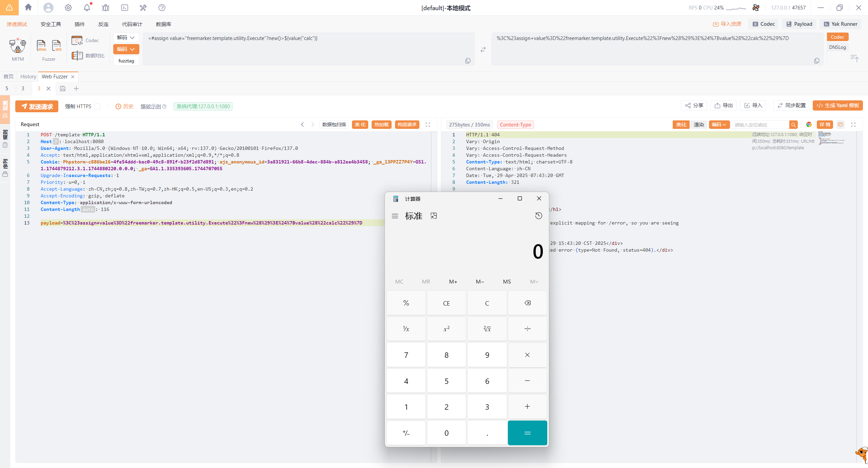Collapse the codec ribbon panel
This screenshot has width=868, height=468.
(855, 58)
